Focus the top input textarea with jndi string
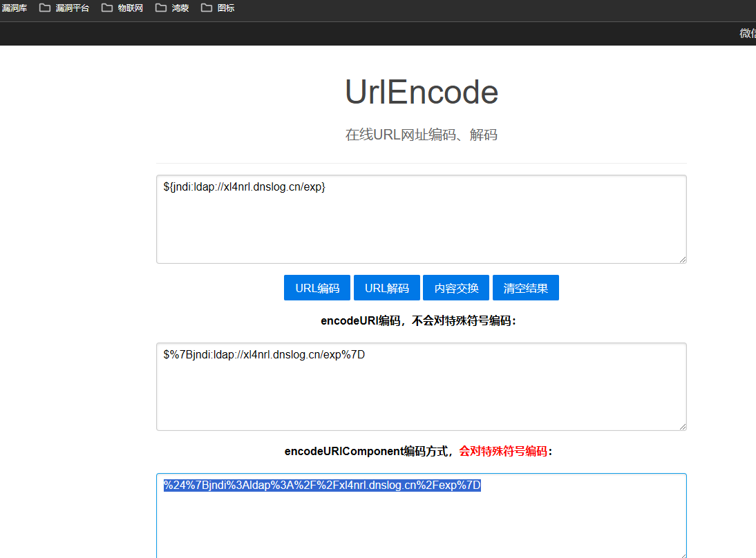Screen dimensions: 756x558 point(422,219)
